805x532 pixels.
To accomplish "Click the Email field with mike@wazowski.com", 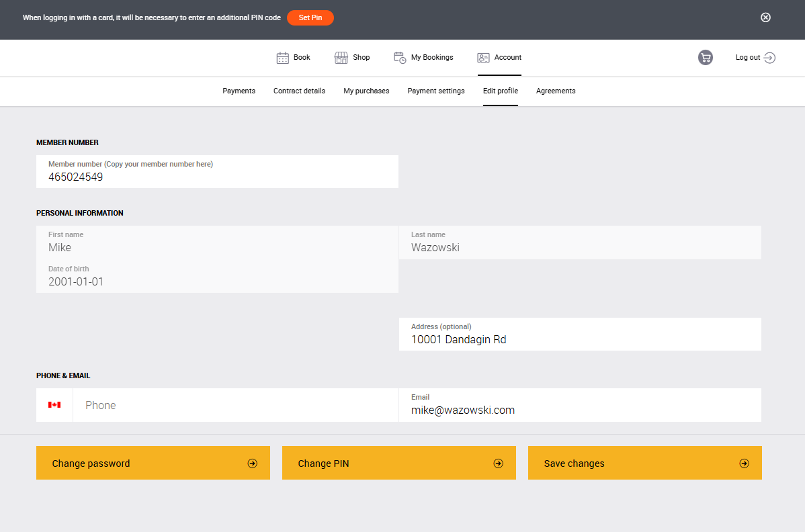I will (x=580, y=410).
